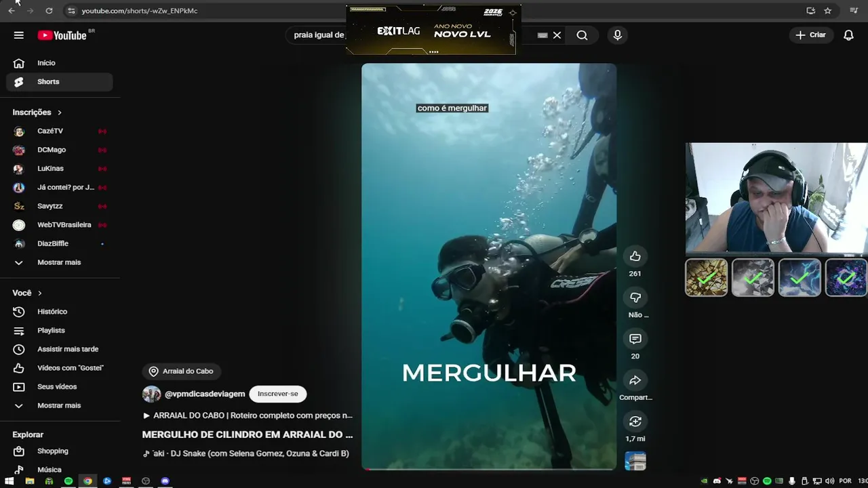Open Vídeos com "Gostei"
868x488 pixels.
point(60,368)
